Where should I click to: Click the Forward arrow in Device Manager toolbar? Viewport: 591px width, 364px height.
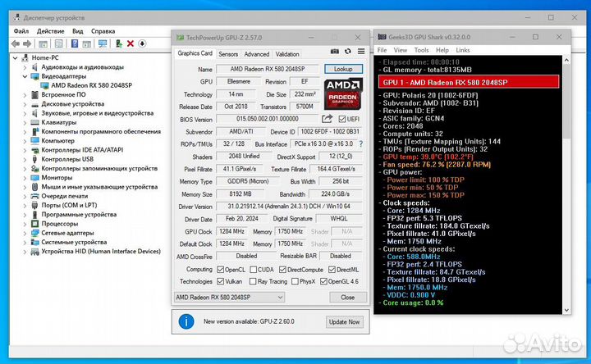coord(27,43)
